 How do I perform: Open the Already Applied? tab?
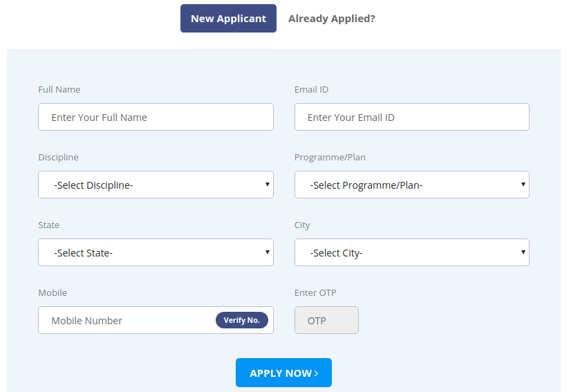(x=332, y=19)
